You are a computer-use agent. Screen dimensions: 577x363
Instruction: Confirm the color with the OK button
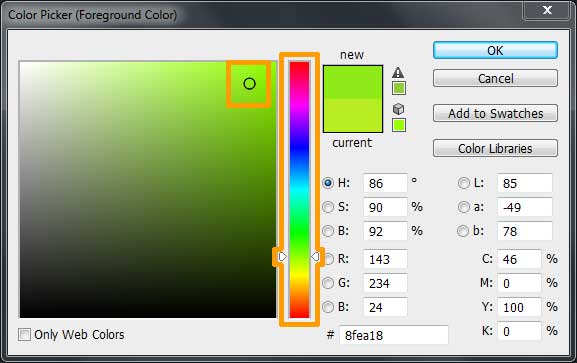tap(495, 50)
